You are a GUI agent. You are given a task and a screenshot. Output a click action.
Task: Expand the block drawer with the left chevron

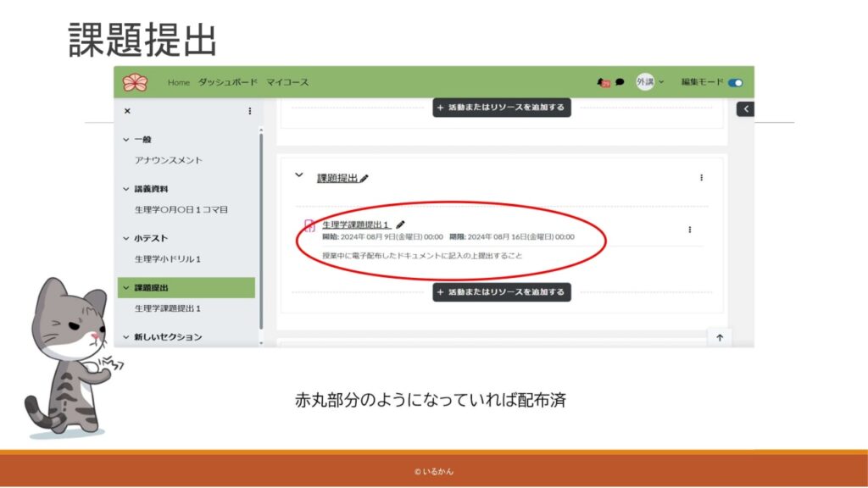[x=745, y=108]
